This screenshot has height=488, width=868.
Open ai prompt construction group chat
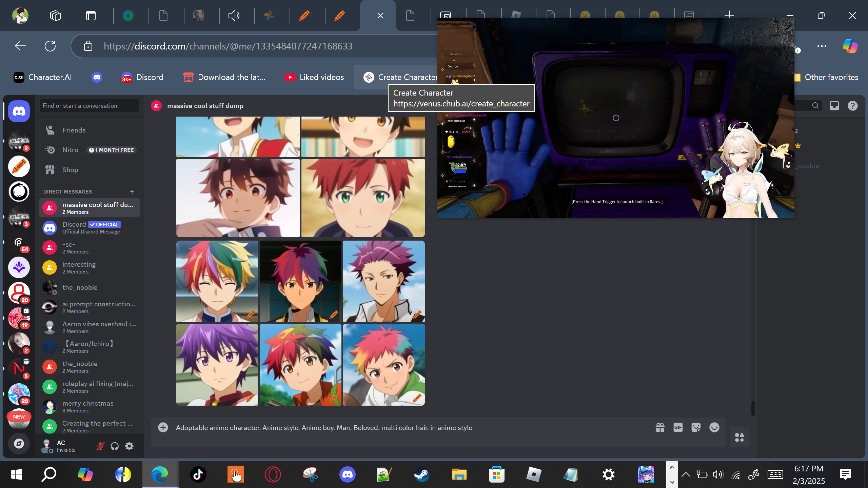point(90,307)
